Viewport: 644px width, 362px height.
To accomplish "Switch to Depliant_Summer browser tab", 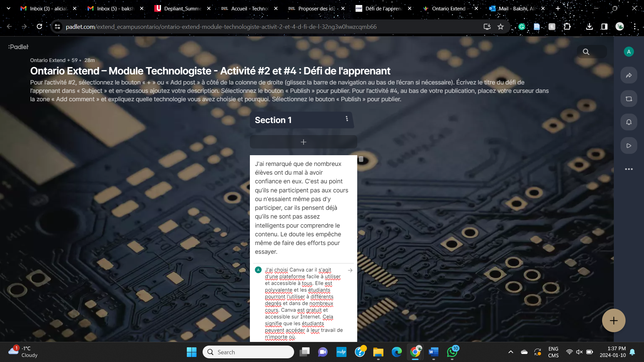I will click(x=182, y=8).
